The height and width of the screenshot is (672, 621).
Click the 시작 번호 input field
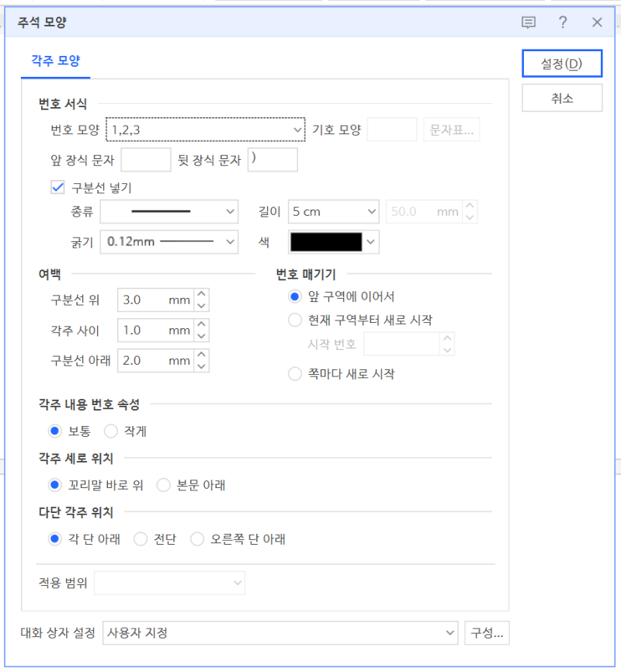(x=402, y=344)
